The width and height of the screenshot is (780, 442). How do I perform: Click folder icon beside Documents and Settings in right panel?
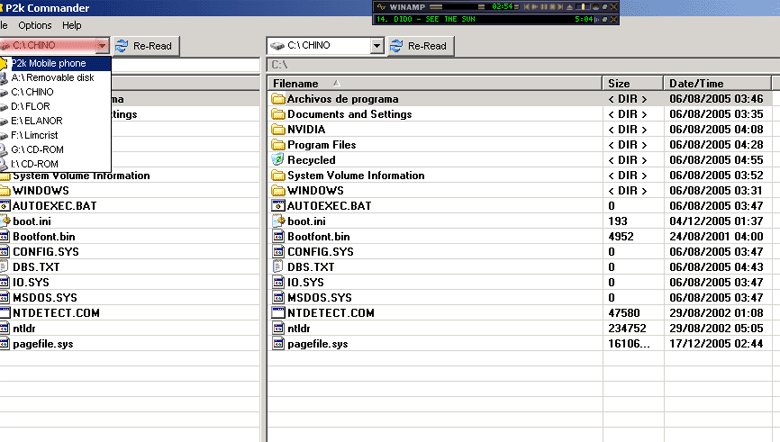(x=278, y=114)
